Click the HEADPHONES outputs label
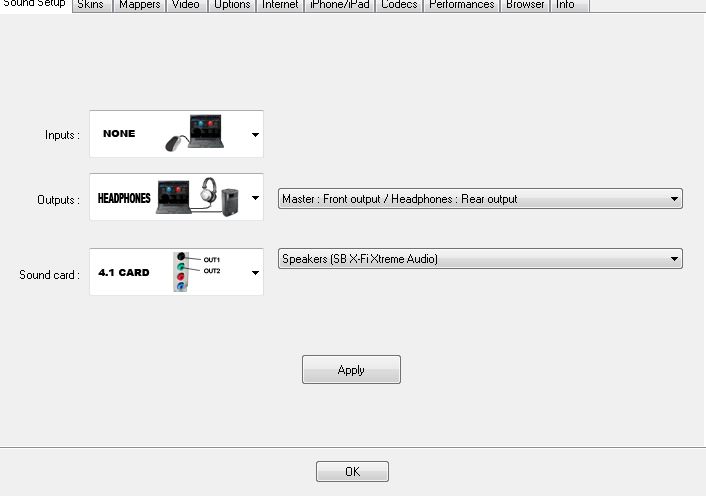The width and height of the screenshot is (706, 496). 124,198
